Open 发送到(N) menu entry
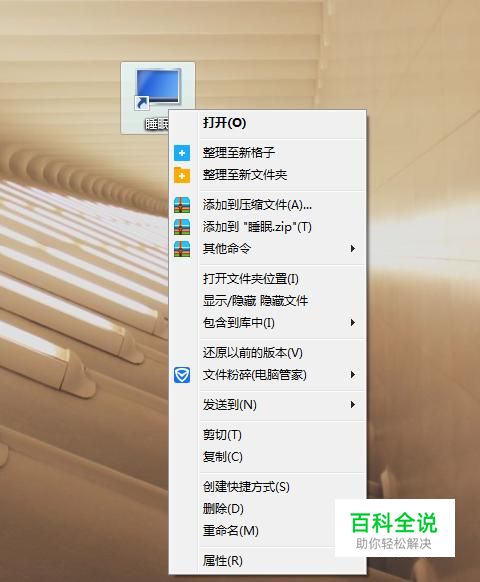480x582 pixels. pyautogui.click(x=267, y=405)
